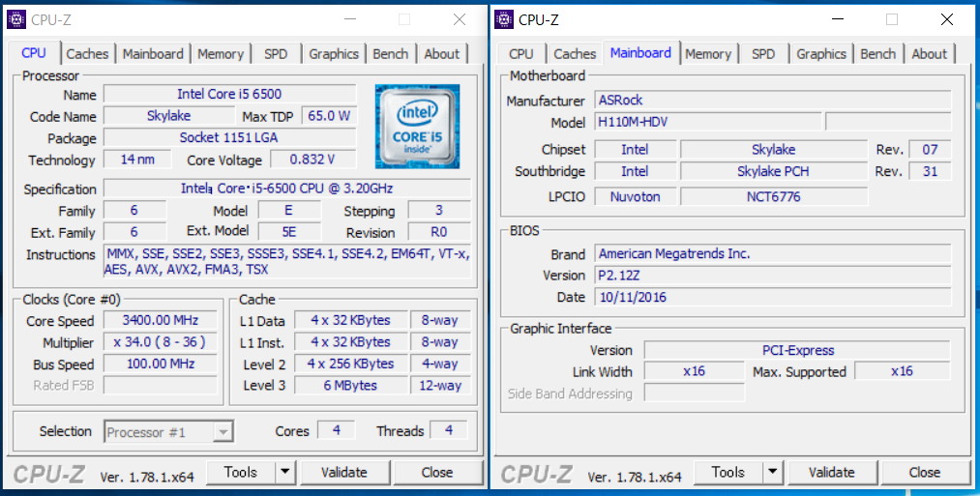Open Tools dropdown arrow in right window
This screenshot has width=980, height=496.
pos(773,472)
